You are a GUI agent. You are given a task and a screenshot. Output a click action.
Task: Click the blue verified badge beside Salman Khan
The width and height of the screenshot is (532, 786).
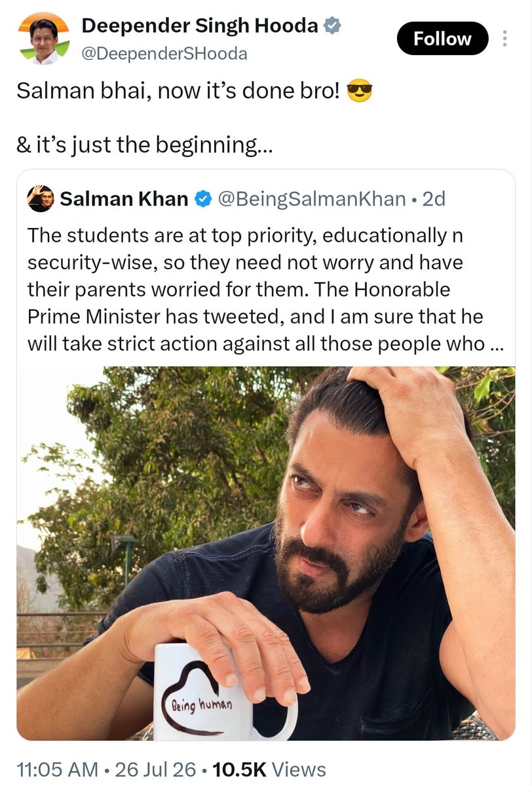click(204, 198)
